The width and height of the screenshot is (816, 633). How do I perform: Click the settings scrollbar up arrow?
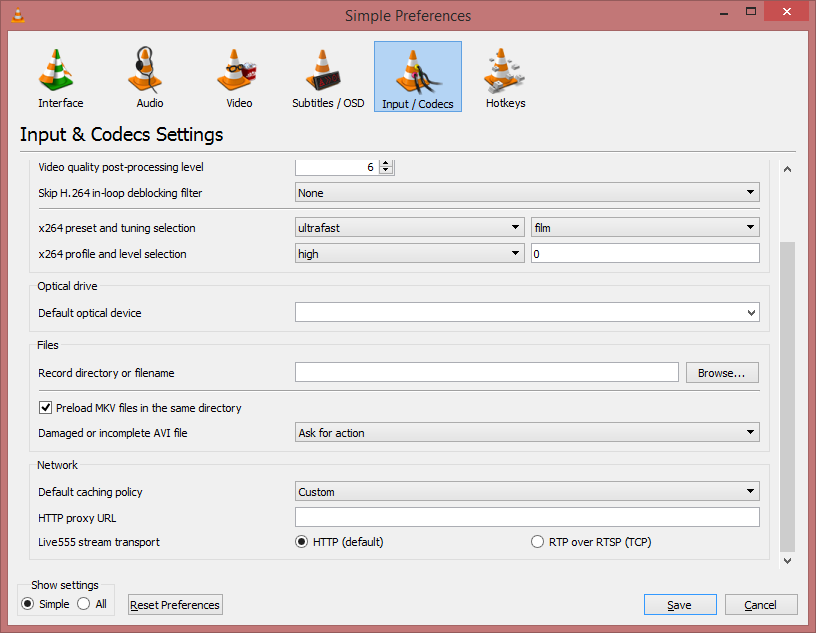[x=787, y=169]
